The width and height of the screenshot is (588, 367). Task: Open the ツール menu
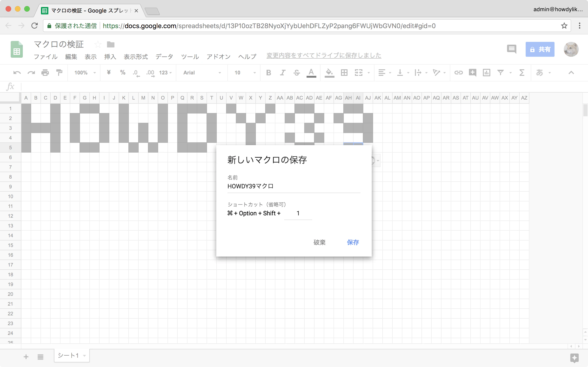point(190,57)
